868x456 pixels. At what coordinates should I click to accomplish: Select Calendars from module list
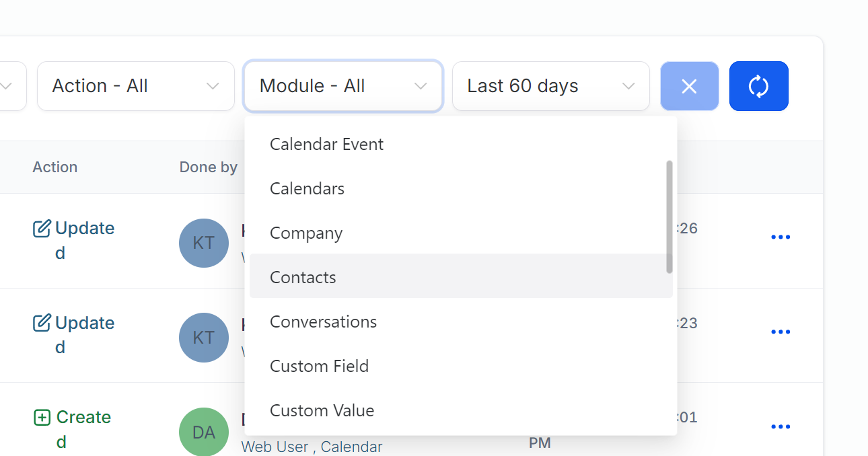[x=461, y=188]
